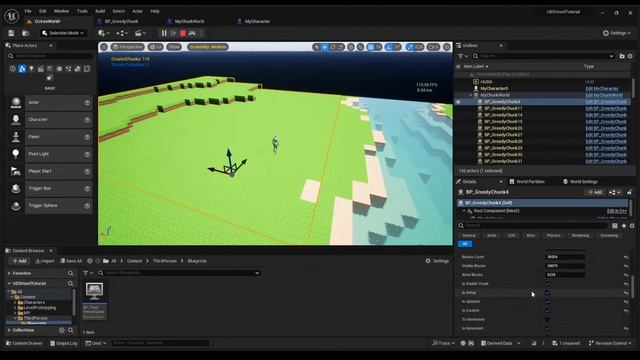
Task: Select the Lights category icon in Place Actors
Action: click(x=31, y=69)
